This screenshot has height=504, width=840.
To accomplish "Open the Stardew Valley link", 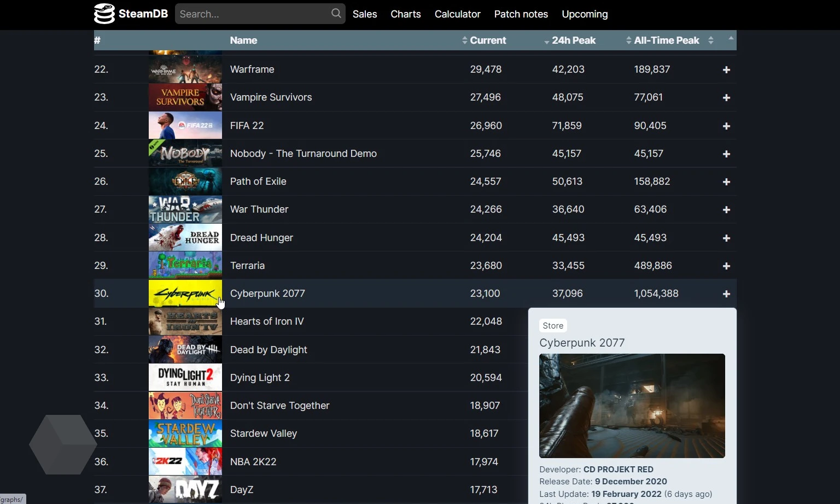I will [264, 433].
